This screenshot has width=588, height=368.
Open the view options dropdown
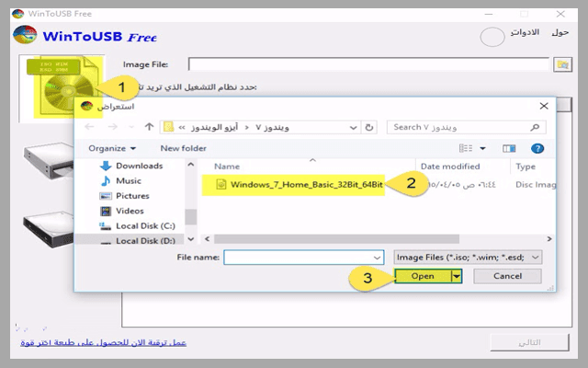(x=481, y=147)
